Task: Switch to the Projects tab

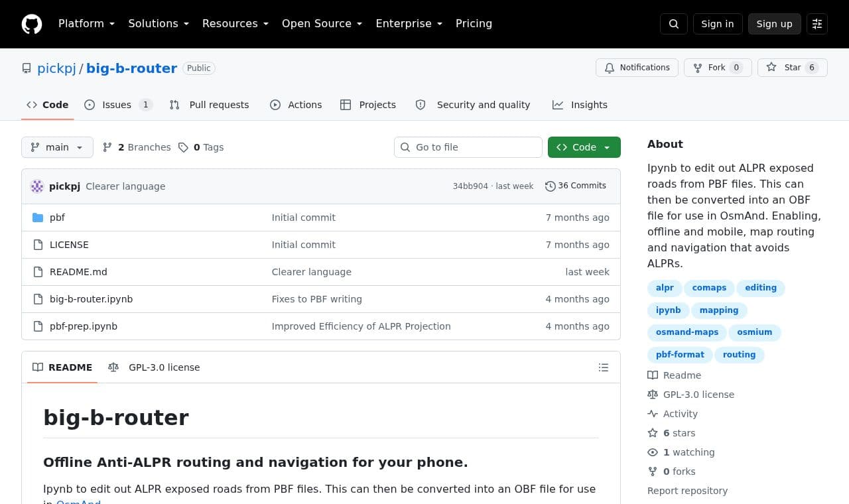Action: [x=368, y=105]
